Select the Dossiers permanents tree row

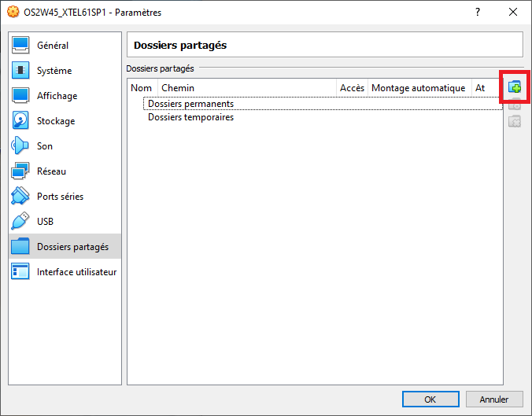click(x=190, y=104)
